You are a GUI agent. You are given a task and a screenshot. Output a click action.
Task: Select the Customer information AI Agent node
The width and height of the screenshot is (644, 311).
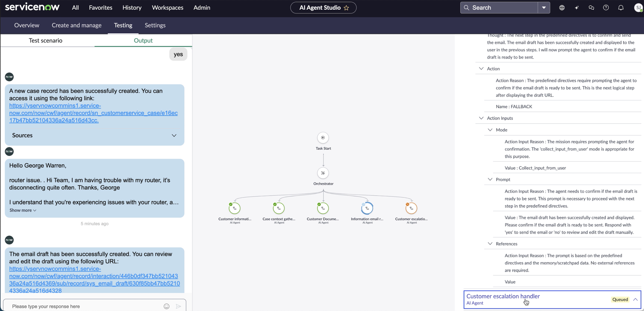(x=235, y=208)
